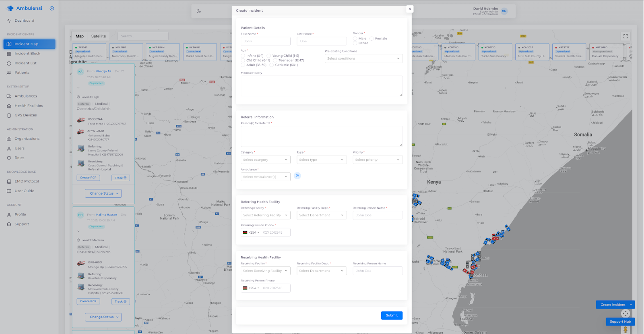Click the sidebar collapse icon near logo

[52, 8]
